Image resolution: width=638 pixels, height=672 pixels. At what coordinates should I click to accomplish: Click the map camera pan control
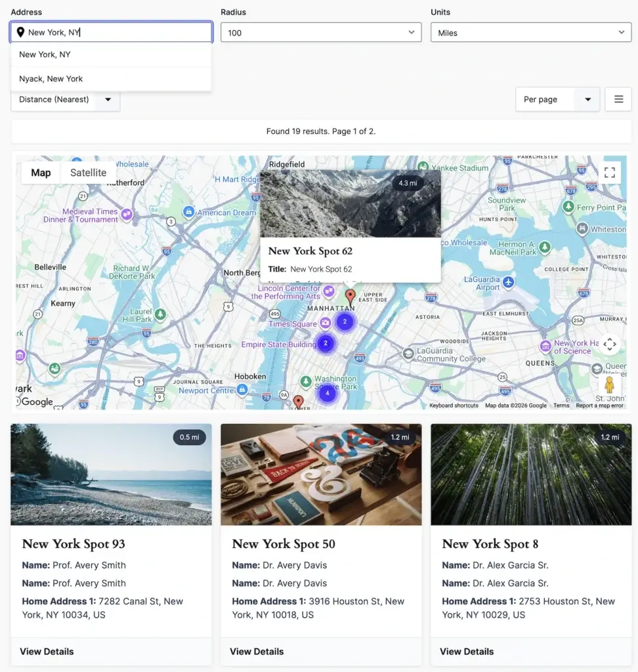(x=610, y=344)
